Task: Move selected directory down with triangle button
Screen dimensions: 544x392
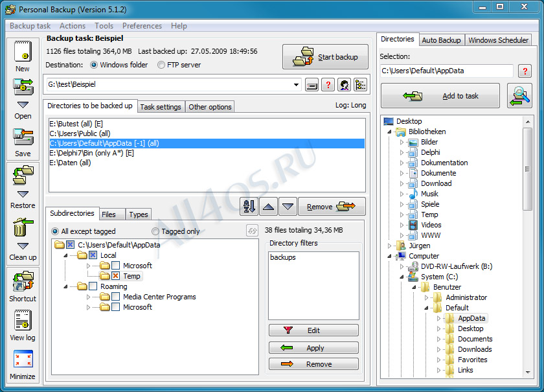Action: [x=288, y=207]
